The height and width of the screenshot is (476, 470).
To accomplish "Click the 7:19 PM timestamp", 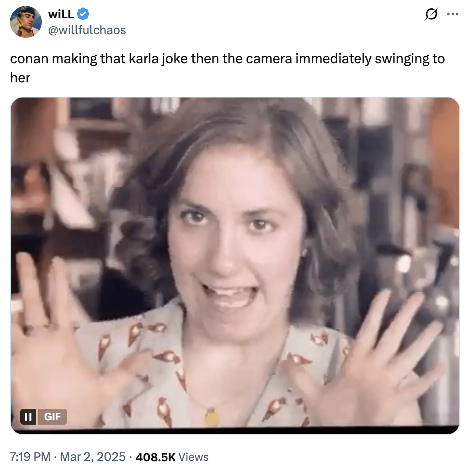I will pos(30,457).
